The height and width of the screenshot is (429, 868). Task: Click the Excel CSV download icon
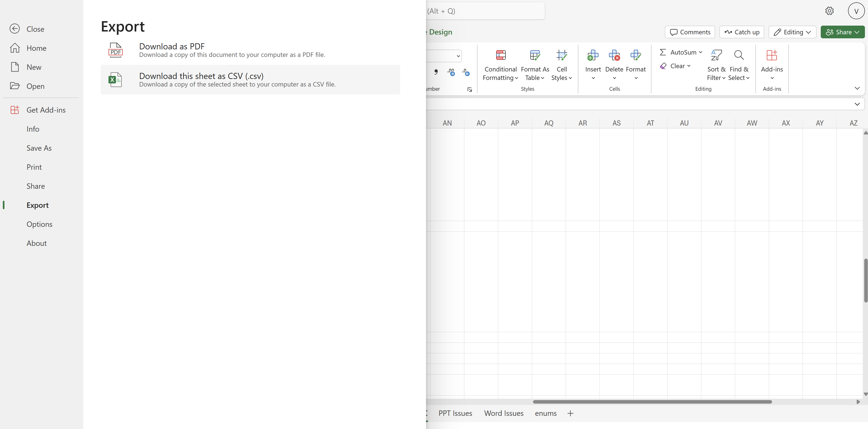coord(115,80)
